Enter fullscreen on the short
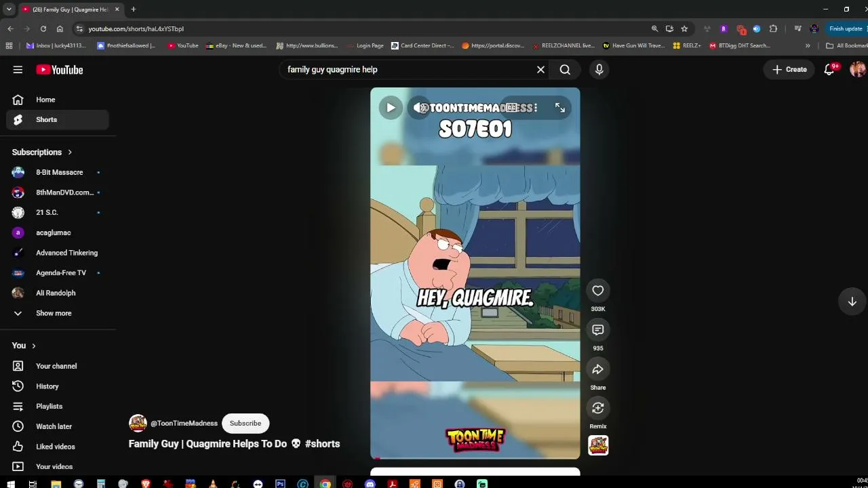 (560, 108)
